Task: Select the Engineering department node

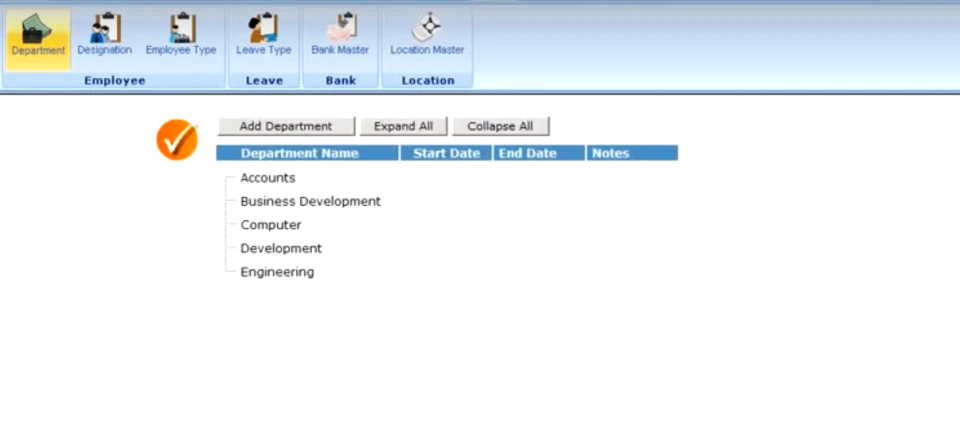Action: click(x=277, y=272)
